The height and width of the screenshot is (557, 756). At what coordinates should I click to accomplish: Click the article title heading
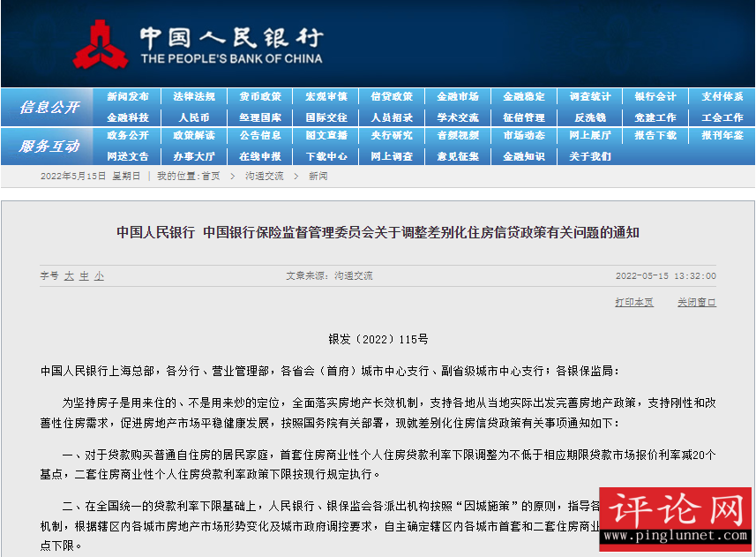pos(378,232)
